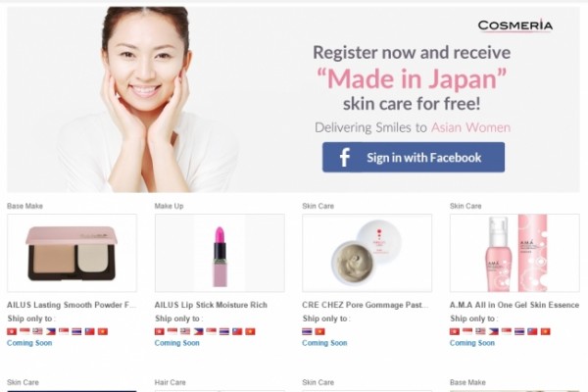Click the Facebook logo on the sign-in button

click(x=345, y=157)
